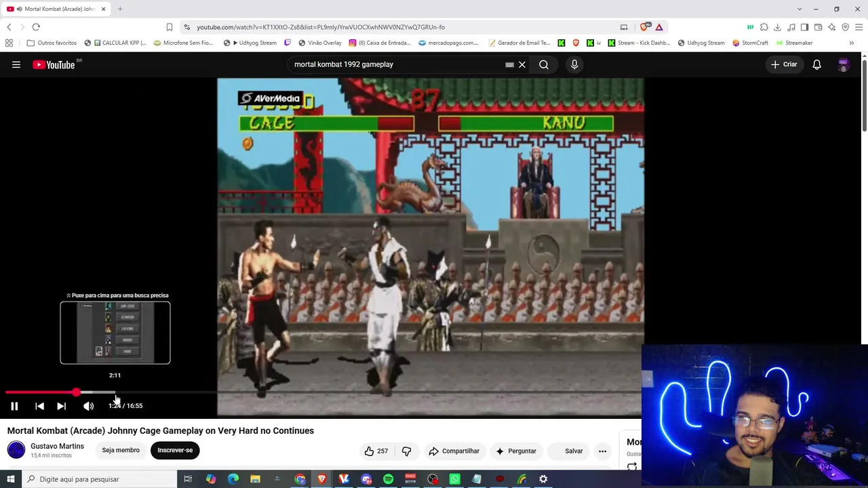
Task: Reload the browser page
Action: [x=36, y=27]
